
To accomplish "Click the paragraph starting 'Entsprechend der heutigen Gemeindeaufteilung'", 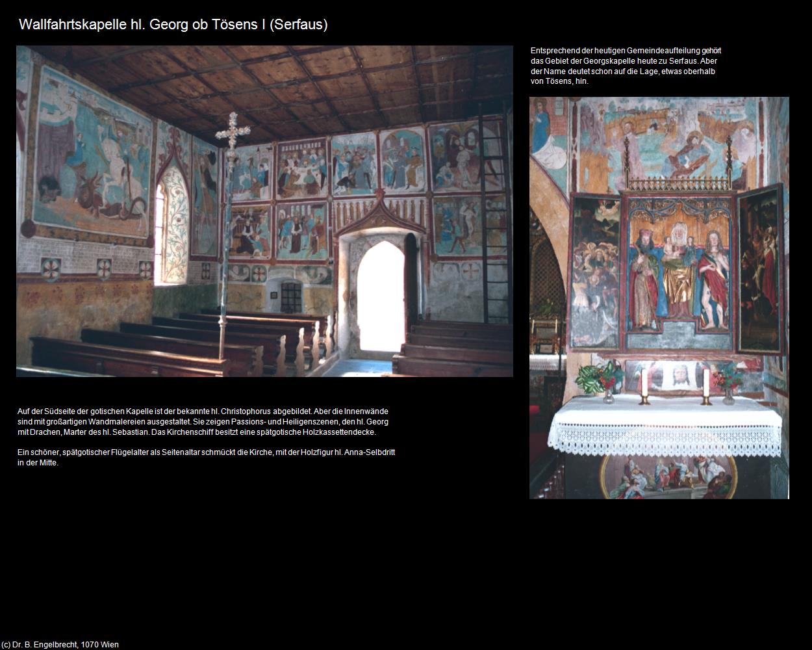I will [x=626, y=66].
